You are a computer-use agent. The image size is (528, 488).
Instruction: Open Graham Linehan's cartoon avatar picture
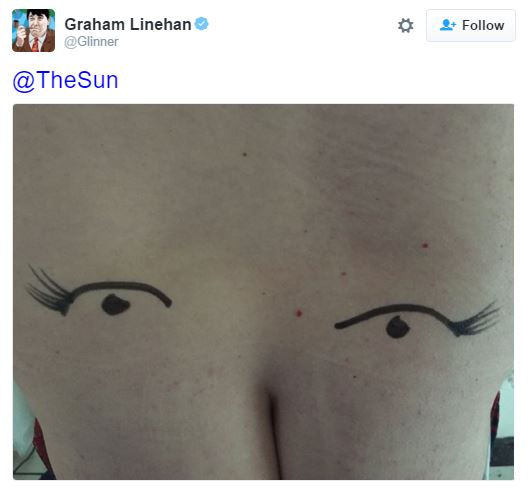tap(33, 30)
